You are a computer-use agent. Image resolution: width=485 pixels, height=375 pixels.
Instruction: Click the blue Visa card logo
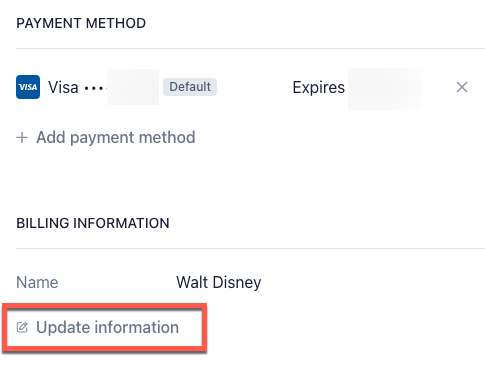pos(28,87)
